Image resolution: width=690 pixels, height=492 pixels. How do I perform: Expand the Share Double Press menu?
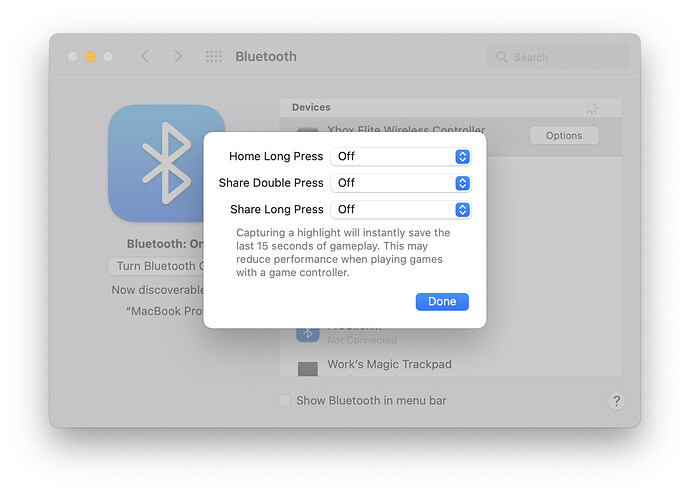[400, 183]
